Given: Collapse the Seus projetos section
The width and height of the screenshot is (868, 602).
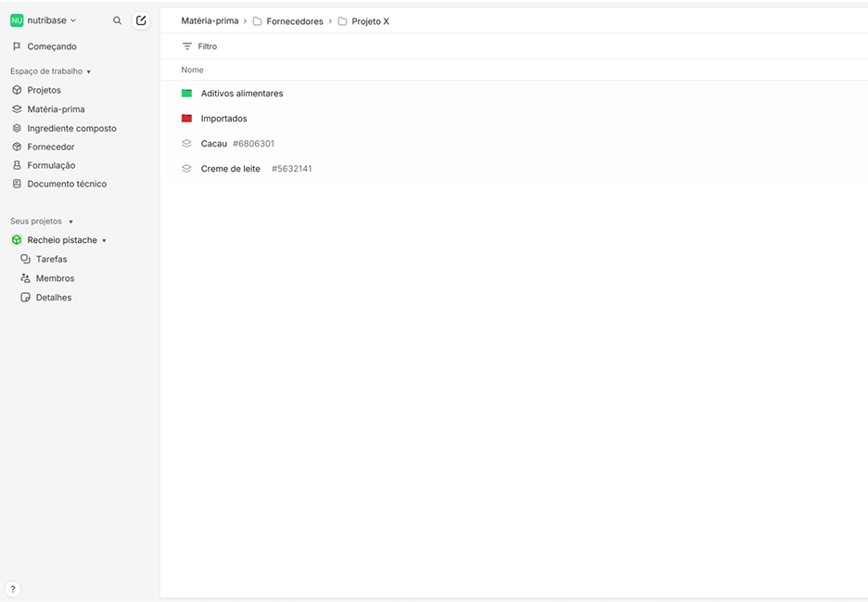Looking at the screenshot, I should point(70,222).
